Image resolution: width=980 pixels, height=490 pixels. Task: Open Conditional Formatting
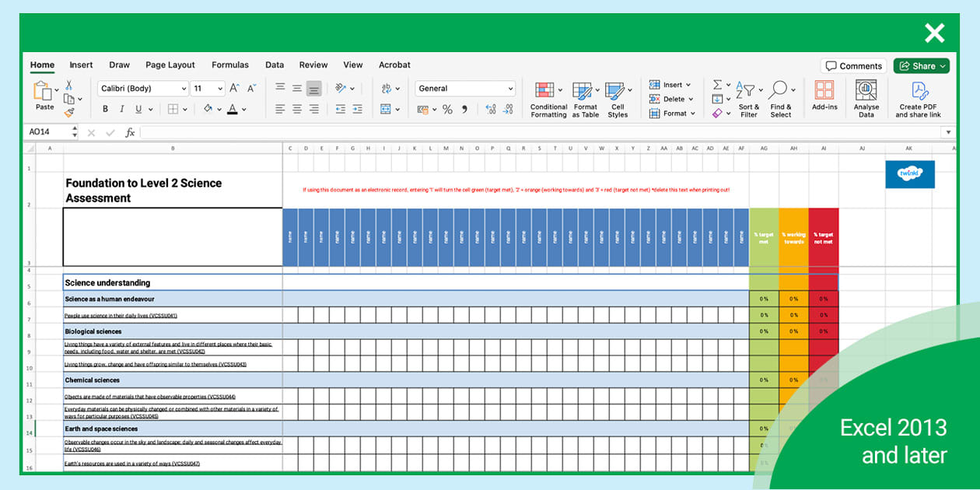[548, 100]
